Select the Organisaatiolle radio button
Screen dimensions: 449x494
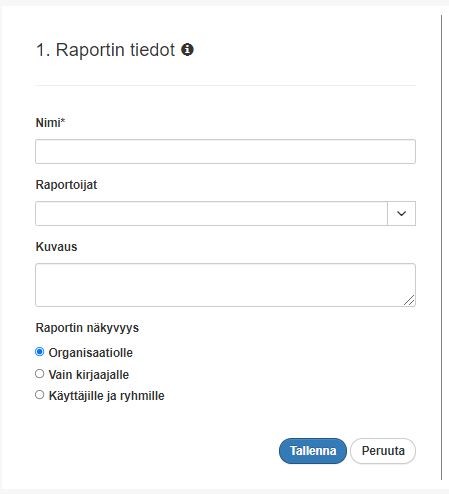(x=40, y=352)
